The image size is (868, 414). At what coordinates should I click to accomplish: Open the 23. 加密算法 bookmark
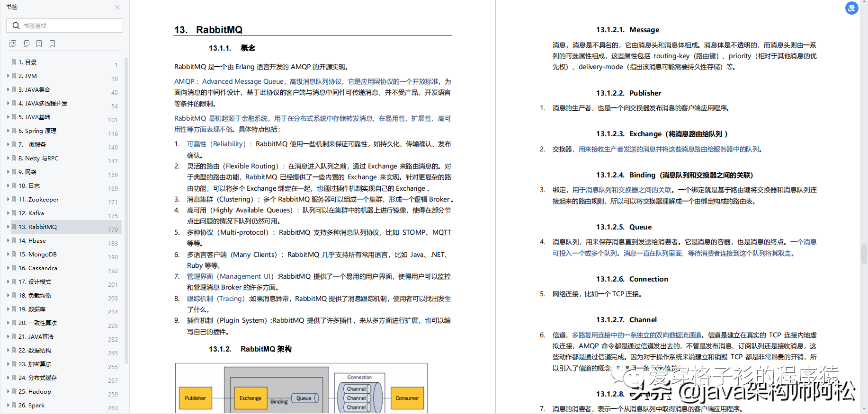click(x=35, y=364)
